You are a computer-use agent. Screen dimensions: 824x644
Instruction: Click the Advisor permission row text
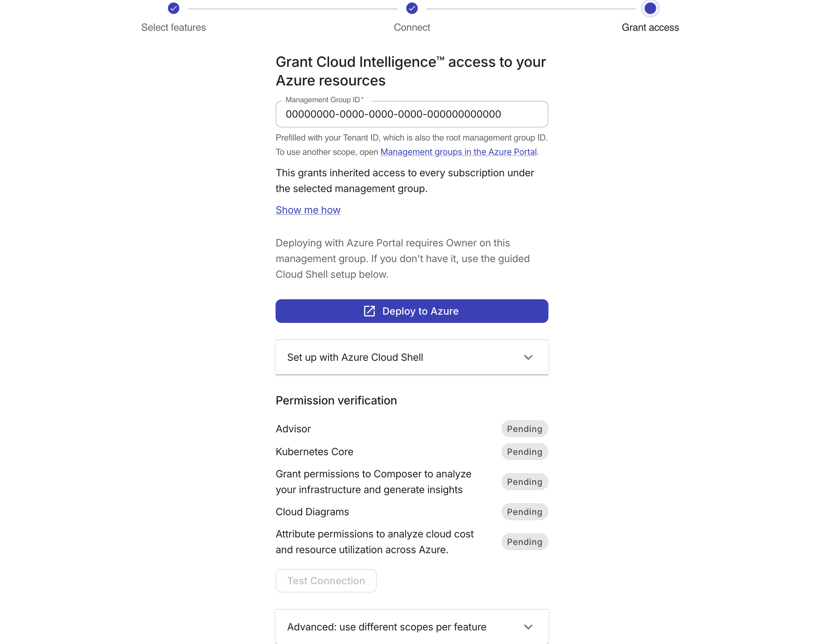tap(293, 429)
